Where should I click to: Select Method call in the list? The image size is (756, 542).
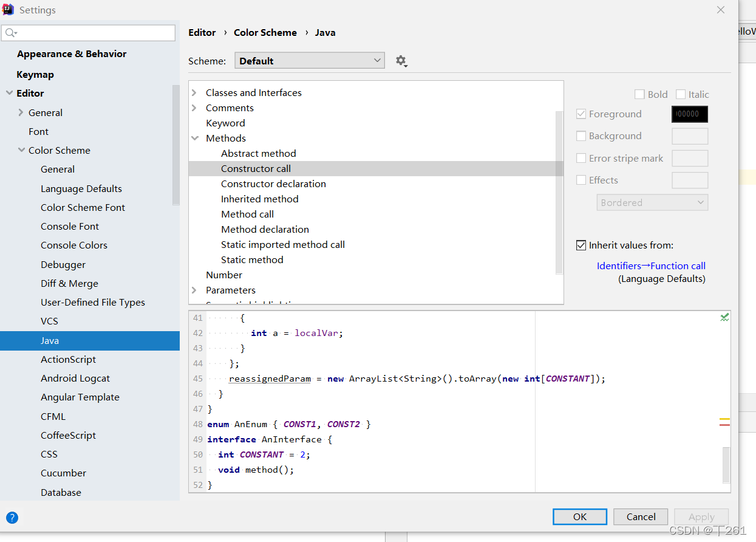pos(247,214)
